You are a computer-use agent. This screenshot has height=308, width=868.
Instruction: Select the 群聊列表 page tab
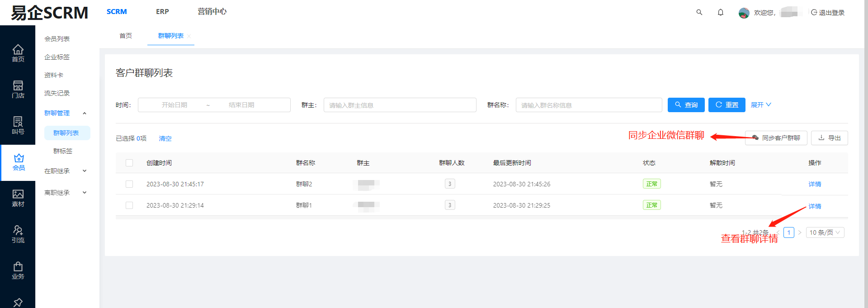click(170, 36)
